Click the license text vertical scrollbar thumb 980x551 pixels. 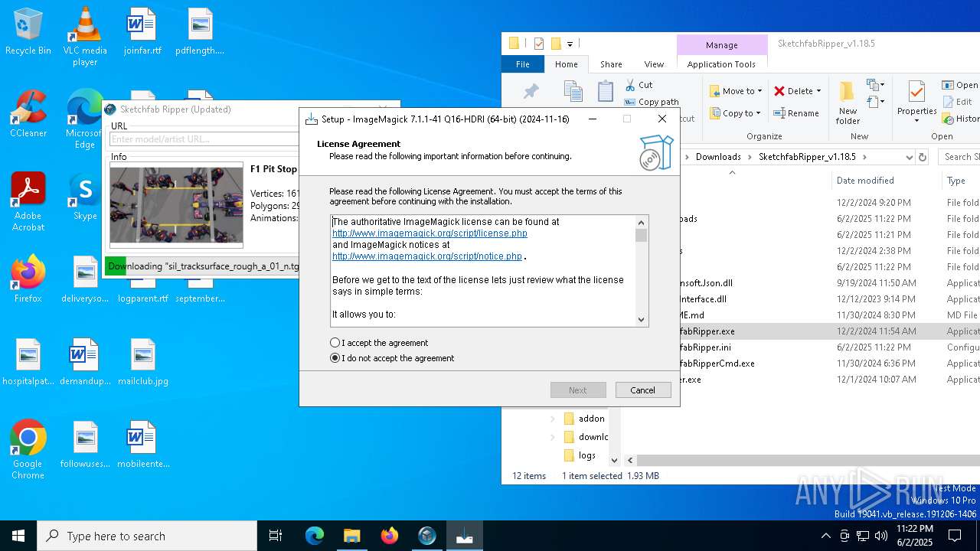pos(642,235)
